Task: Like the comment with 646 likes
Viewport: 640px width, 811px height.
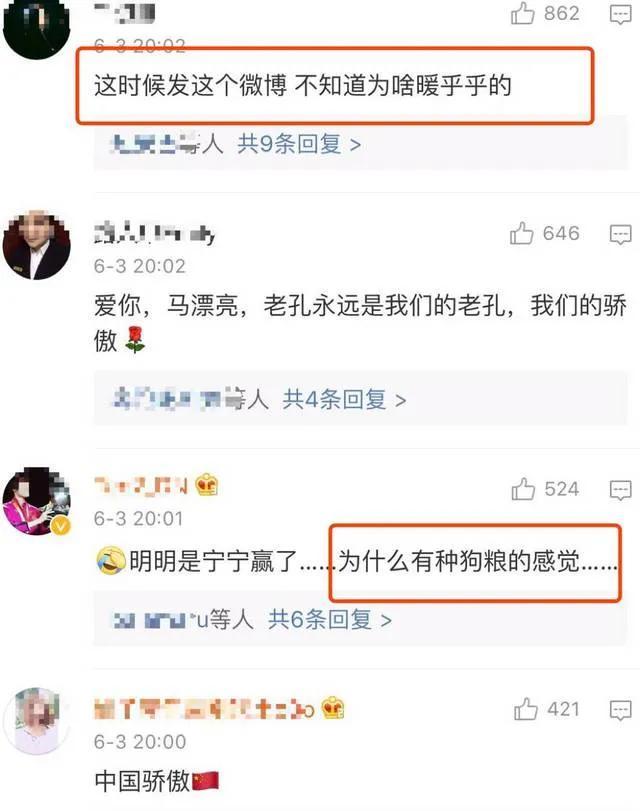Action: pos(522,233)
